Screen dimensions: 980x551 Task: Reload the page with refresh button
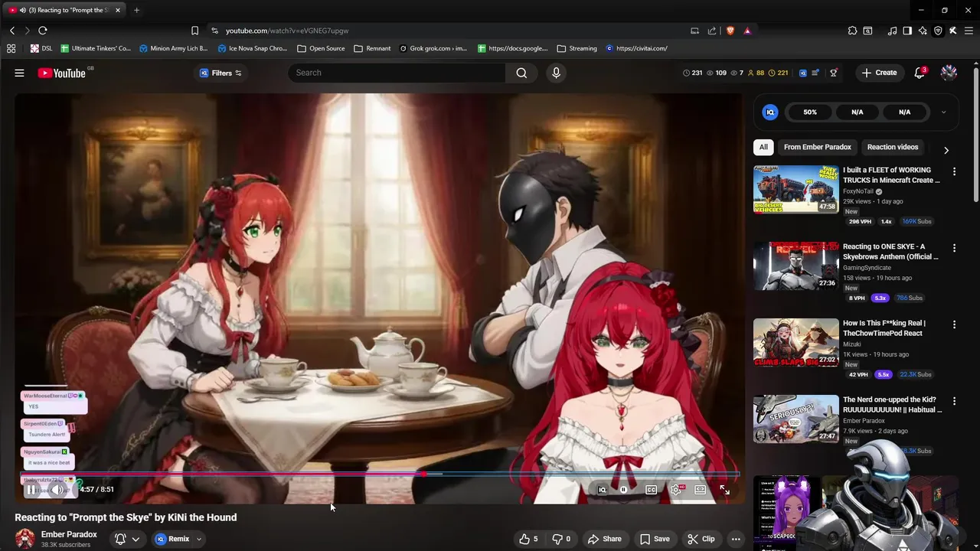pos(43,31)
